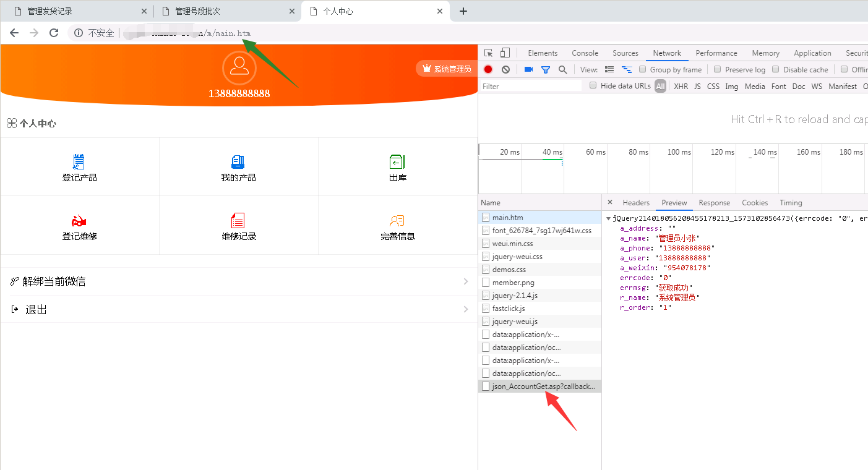Expand chevron on 解绑当前微信 row
The image size is (868, 470).
point(466,281)
